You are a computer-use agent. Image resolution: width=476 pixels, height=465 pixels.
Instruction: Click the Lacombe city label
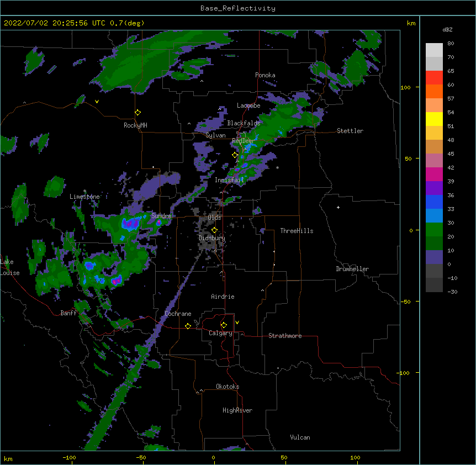[x=248, y=105]
